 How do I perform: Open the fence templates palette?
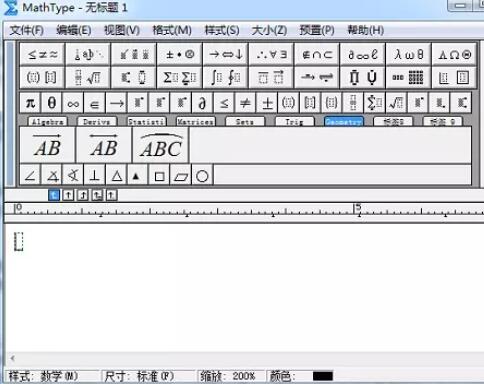pyautogui.click(x=42, y=77)
